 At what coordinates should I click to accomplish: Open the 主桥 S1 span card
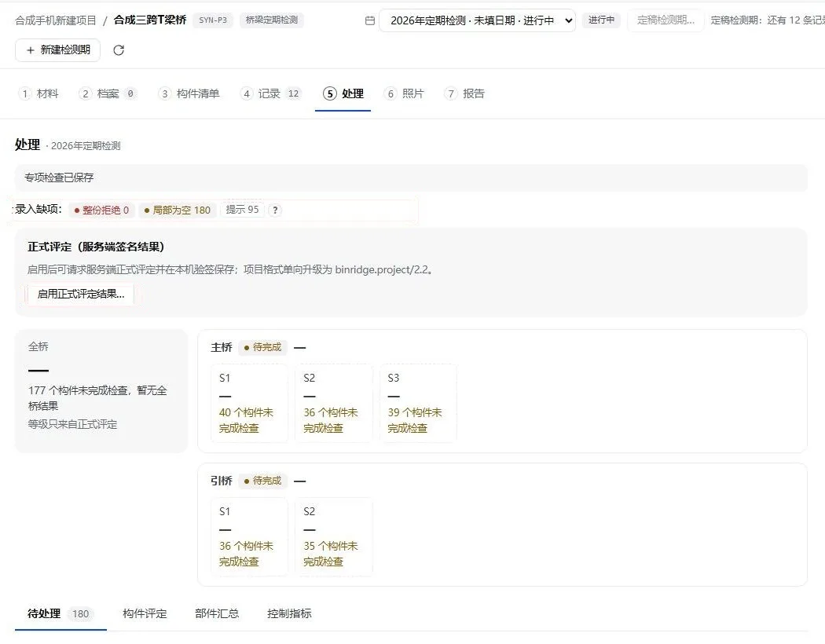tap(249, 403)
